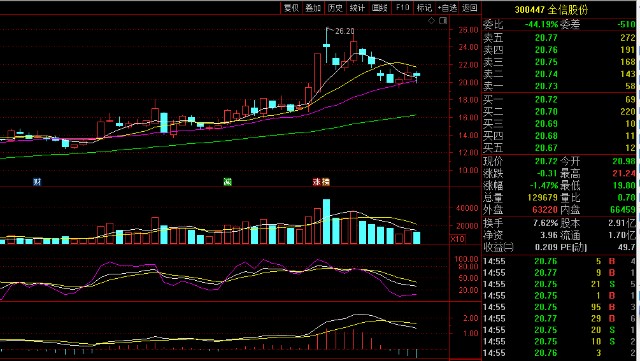640x361 pixels.
Task: Click the 股本 value 2.91亿
Action: (622, 223)
